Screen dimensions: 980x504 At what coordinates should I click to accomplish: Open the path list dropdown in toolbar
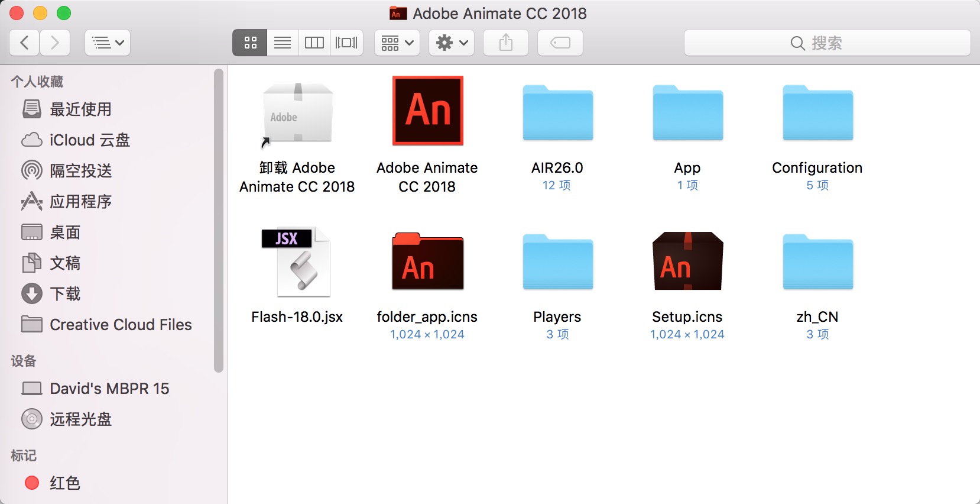point(108,43)
